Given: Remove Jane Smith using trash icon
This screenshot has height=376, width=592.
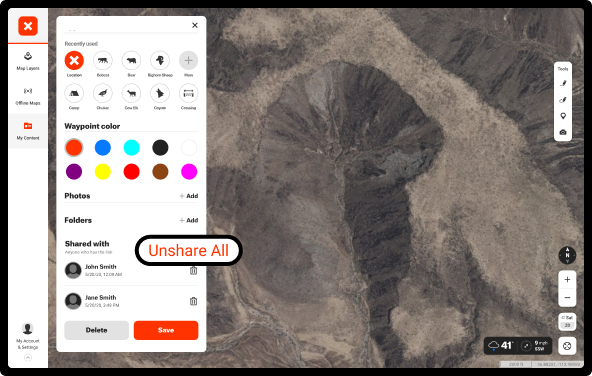Looking at the screenshot, I should click(193, 301).
